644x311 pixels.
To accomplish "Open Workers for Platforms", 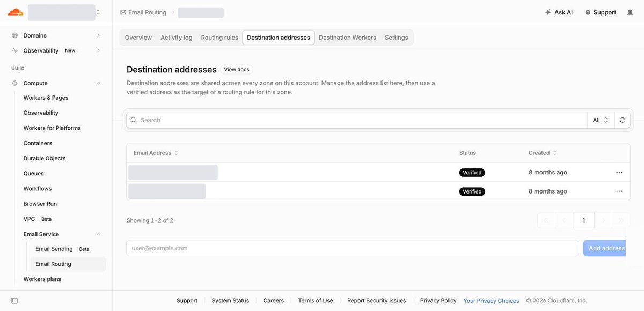I will [x=52, y=128].
